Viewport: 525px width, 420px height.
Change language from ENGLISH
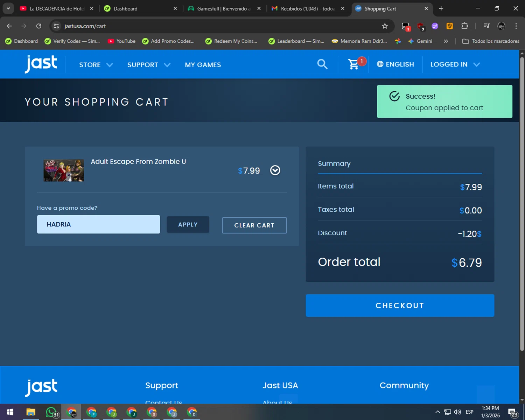click(395, 64)
